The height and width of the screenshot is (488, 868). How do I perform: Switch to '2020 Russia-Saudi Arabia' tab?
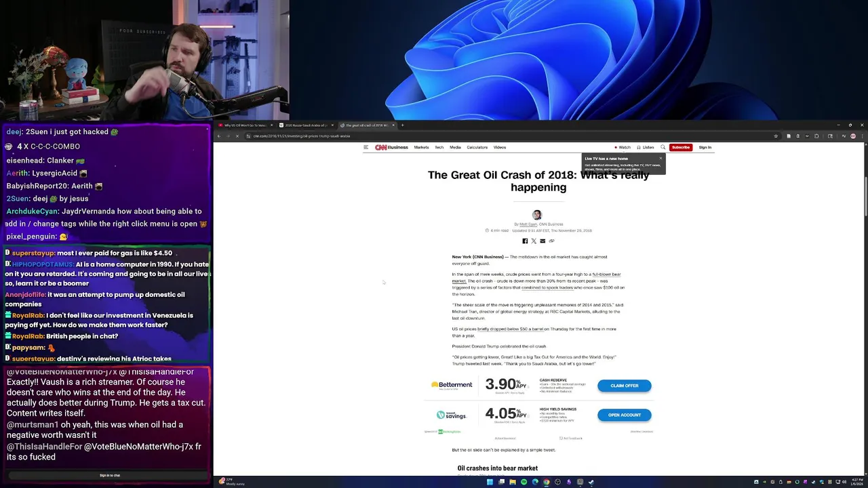(x=305, y=125)
